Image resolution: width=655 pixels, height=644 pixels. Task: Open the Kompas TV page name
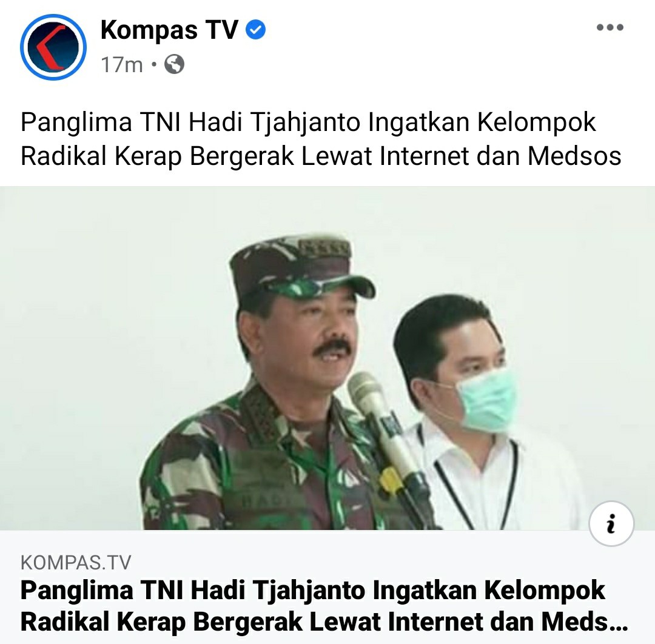click(x=169, y=30)
